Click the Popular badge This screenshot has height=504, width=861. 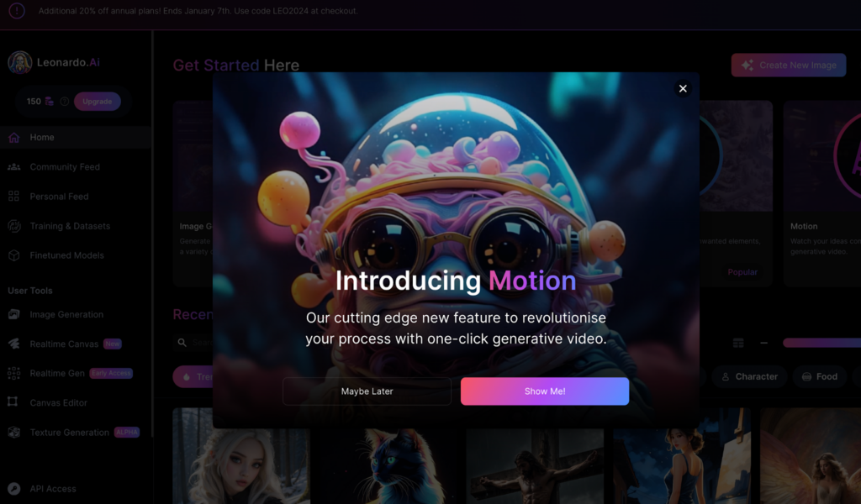tap(742, 272)
